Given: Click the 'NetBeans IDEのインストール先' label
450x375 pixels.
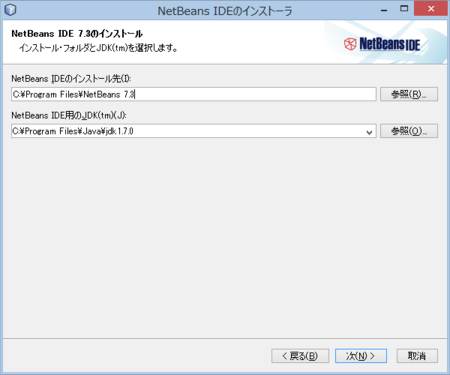Looking at the screenshot, I should [x=71, y=79].
